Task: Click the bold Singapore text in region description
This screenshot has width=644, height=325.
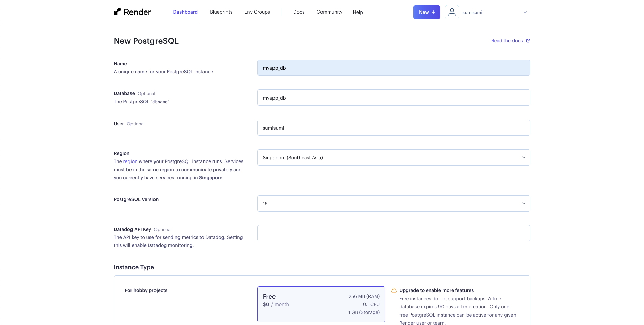Action: tap(211, 178)
